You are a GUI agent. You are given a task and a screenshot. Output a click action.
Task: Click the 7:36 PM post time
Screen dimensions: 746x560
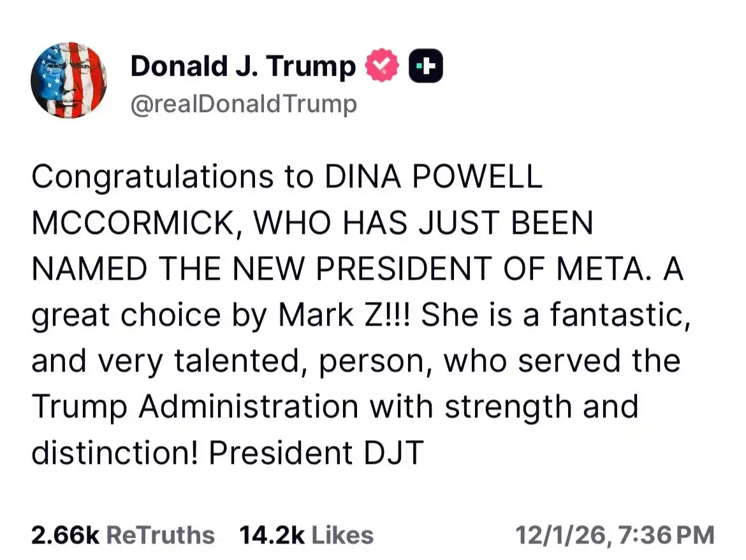[x=668, y=535]
